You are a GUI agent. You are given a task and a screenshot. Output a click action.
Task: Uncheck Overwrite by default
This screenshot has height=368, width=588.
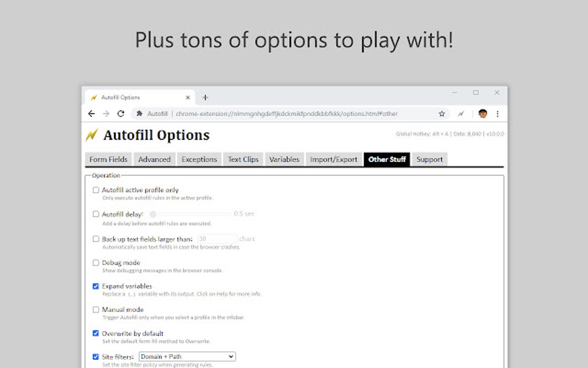tap(96, 333)
